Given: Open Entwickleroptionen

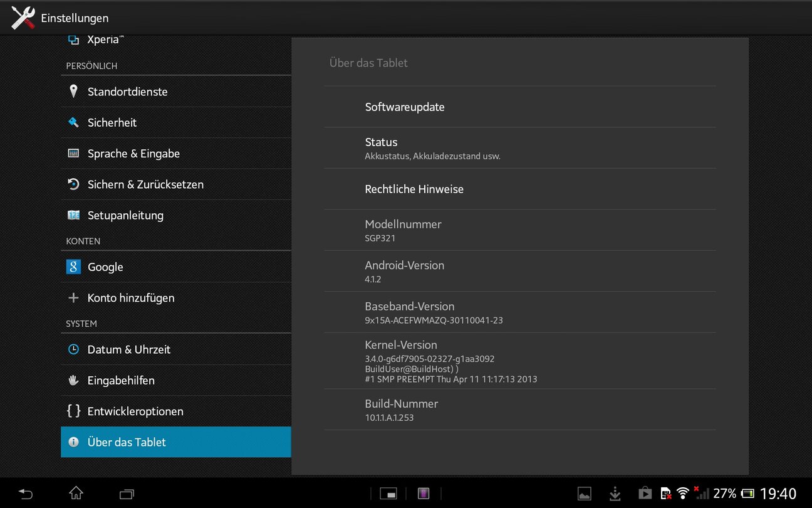Looking at the screenshot, I should pos(135,411).
